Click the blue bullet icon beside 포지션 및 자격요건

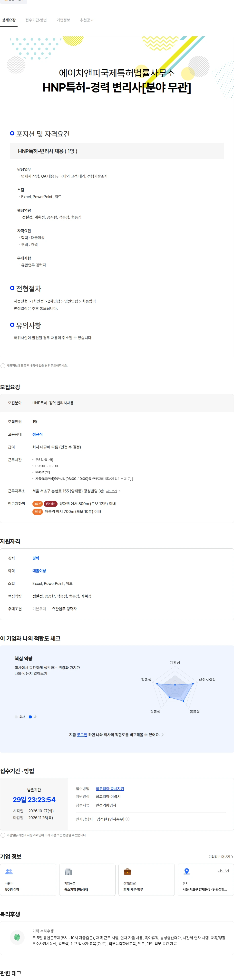(12, 133)
